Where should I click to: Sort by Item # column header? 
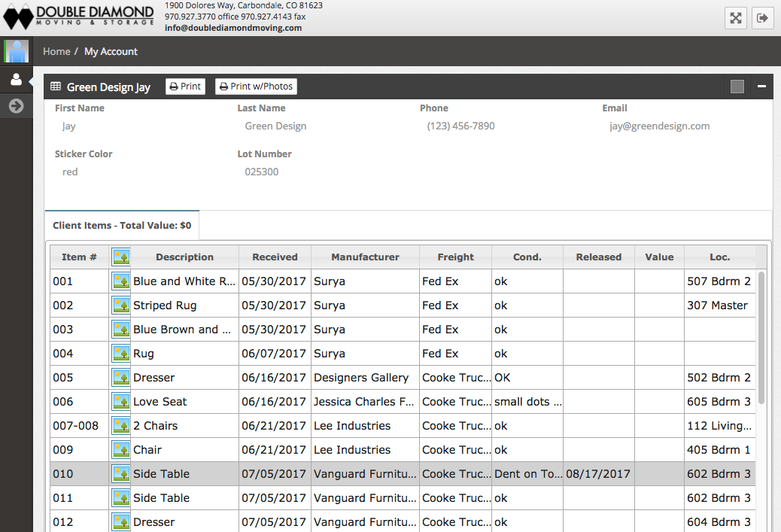[79, 257]
